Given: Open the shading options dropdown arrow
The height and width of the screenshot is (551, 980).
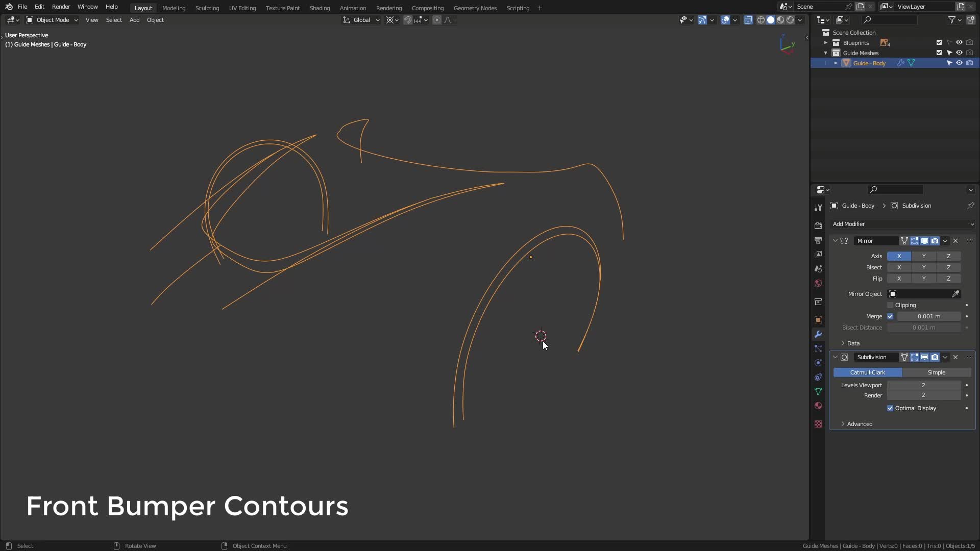Looking at the screenshot, I should click(800, 20).
